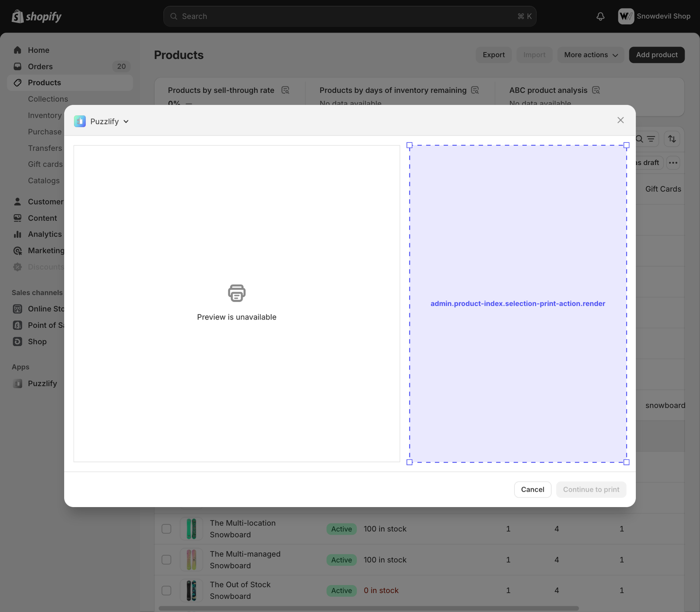Open the Snowdevil Shop account menu
The width and height of the screenshot is (700, 612).
(654, 16)
